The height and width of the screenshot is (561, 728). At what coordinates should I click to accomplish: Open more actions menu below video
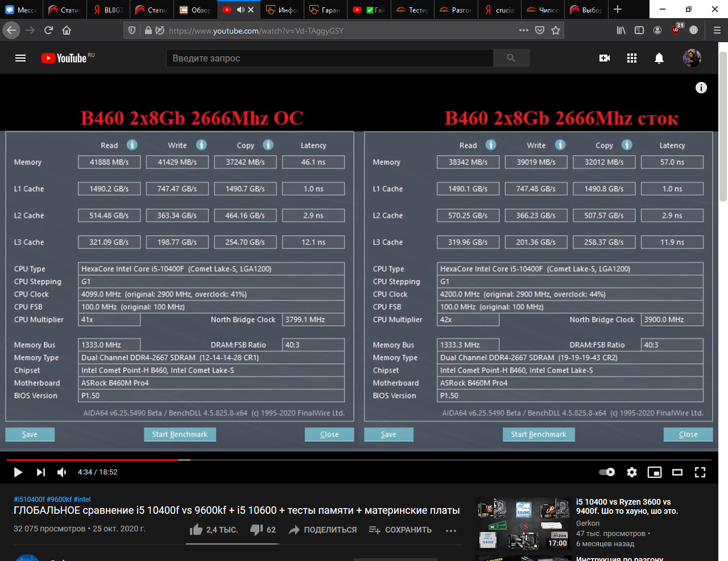coord(451,530)
